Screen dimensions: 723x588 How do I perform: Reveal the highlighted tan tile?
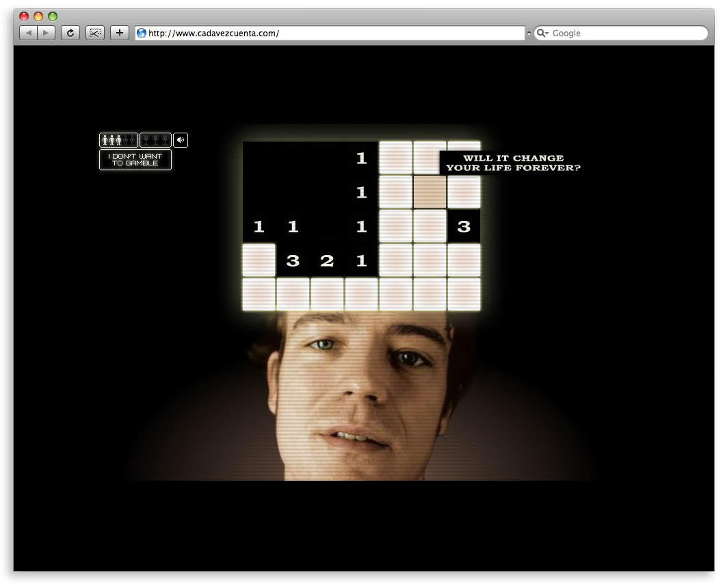430,192
